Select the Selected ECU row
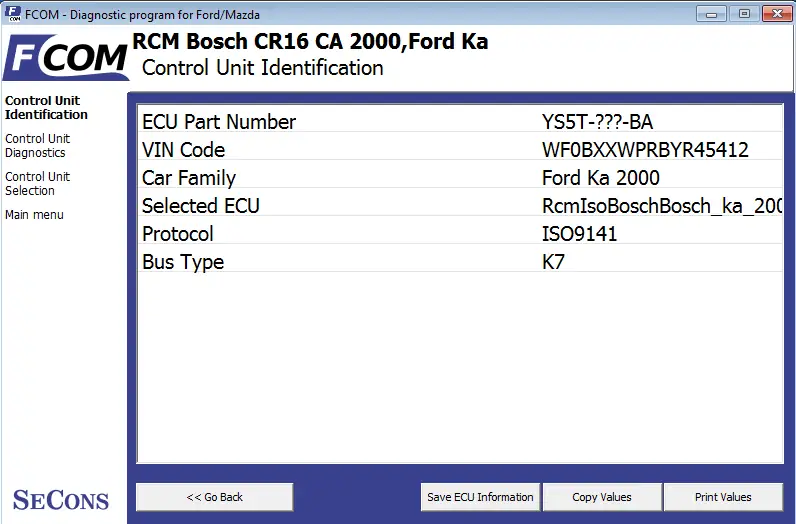Screen dimensions: 796x524 460,205
